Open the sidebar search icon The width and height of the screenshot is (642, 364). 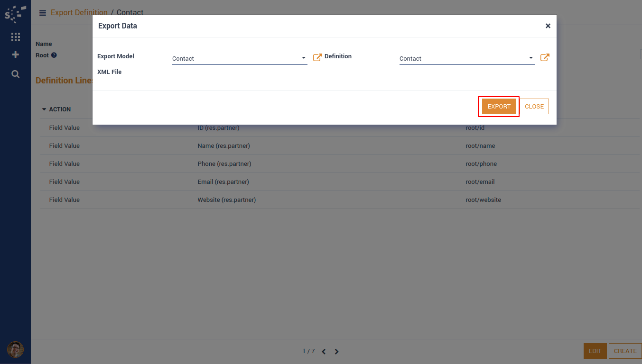coord(15,74)
